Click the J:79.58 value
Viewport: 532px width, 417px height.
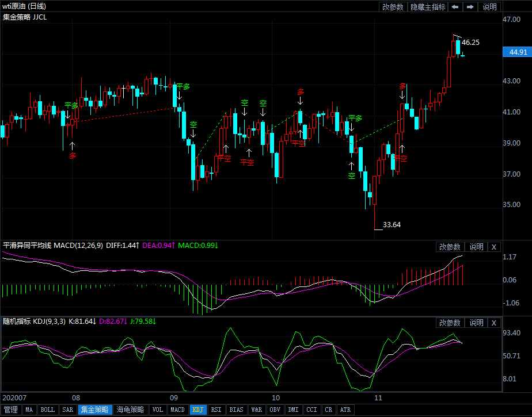(143, 322)
